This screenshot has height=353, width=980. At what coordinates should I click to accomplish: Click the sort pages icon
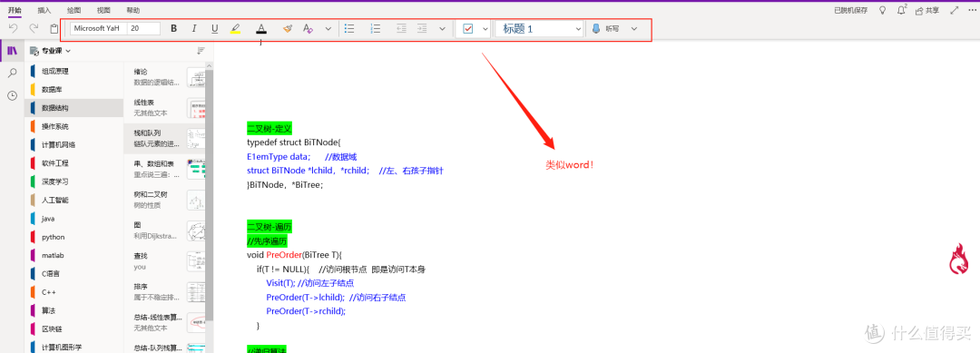click(x=201, y=51)
